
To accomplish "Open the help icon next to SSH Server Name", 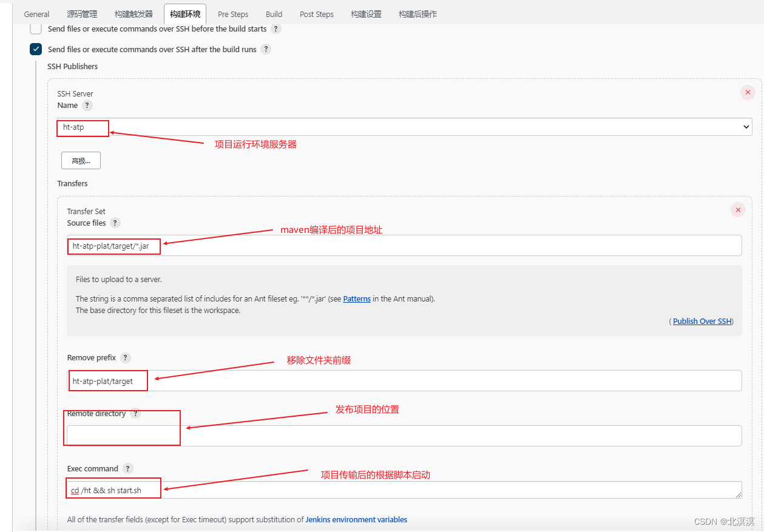I will coord(86,105).
